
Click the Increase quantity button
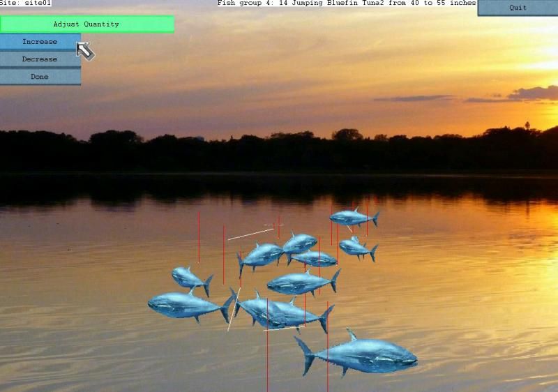(x=40, y=42)
